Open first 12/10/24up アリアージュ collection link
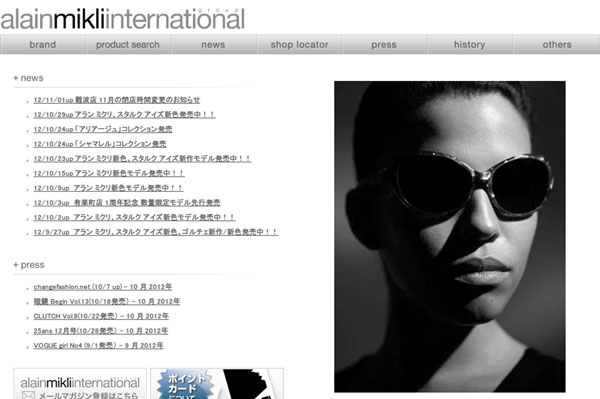Image resolution: width=600 pixels, height=399 pixels. (103, 129)
